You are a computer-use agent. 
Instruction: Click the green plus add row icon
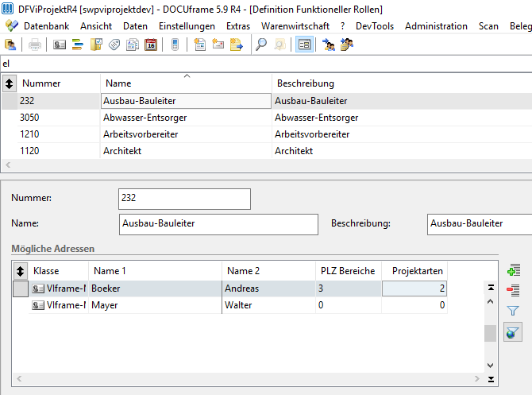(x=513, y=270)
